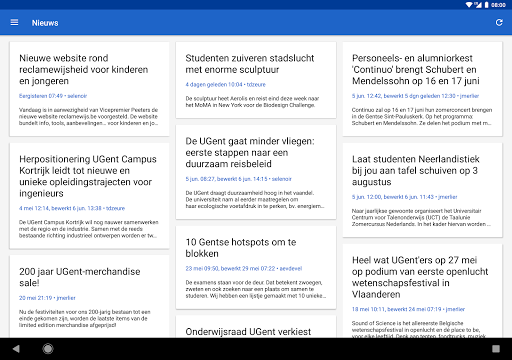Open the Neerlandistiek studenten article
The height and width of the screenshot is (360, 512).
(422, 190)
